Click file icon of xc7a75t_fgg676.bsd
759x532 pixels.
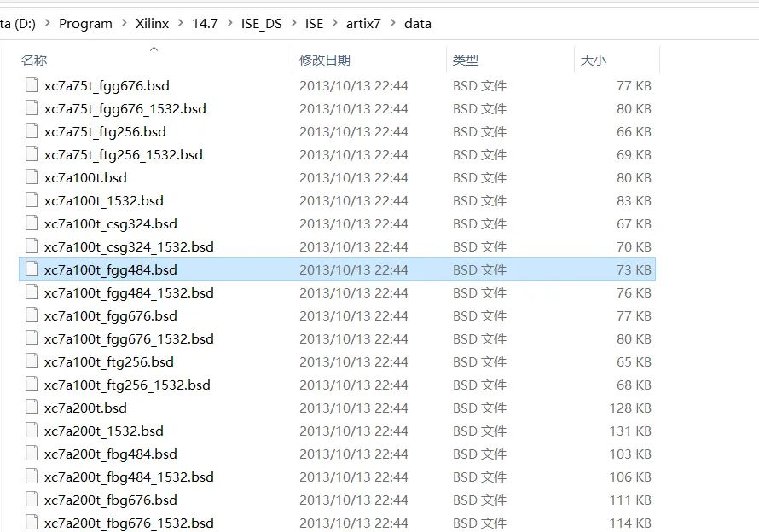(x=32, y=85)
